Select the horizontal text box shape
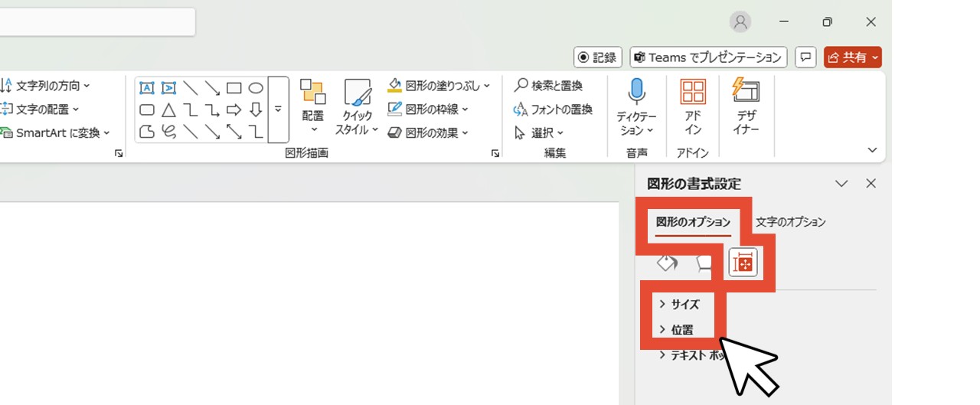 [x=146, y=88]
